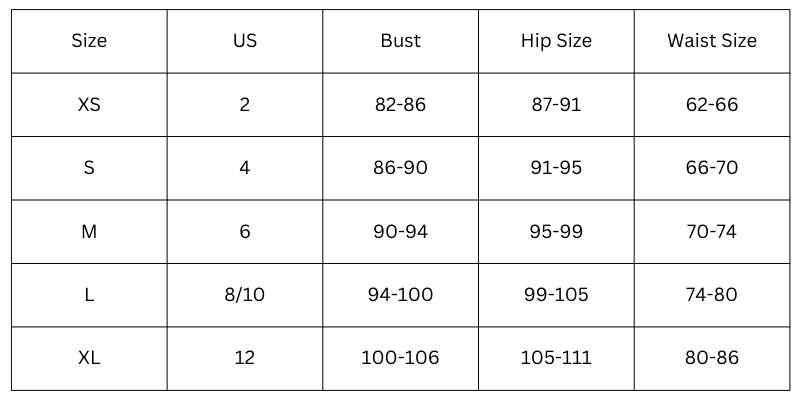This screenshot has height=400, width=800.
Task: Select hip size 87-91 cell
Action: [x=556, y=104]
